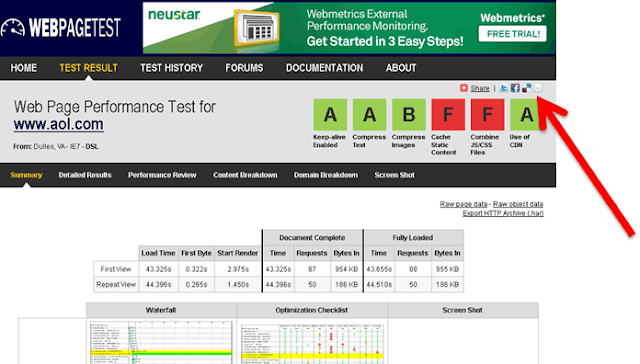The height and width of the screenshot is (364, 640).
Task: Click Repeat View first byte 0.265s
Action: pos(196,284)
